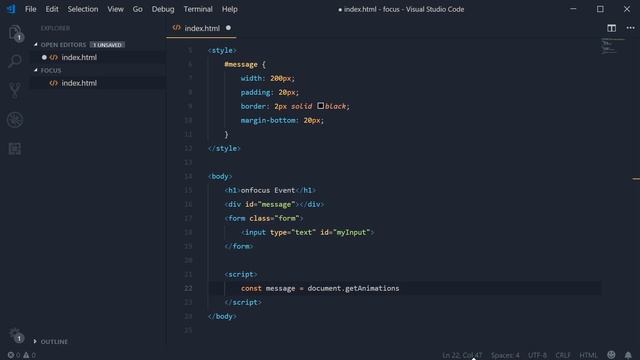This screenshot has height=360, width=640.
Task: Click the VS Code logo icon
Action: [11, 9]
